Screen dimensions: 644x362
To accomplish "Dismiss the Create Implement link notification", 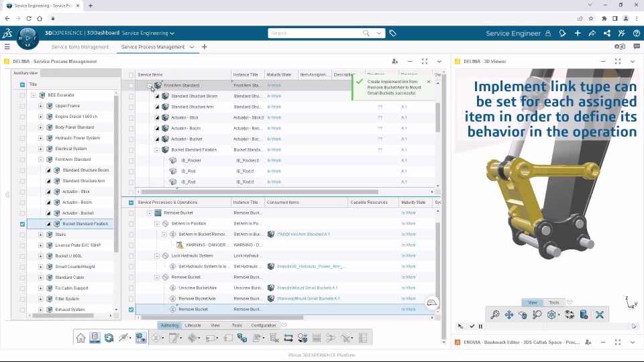I will [x=429, y=82].
